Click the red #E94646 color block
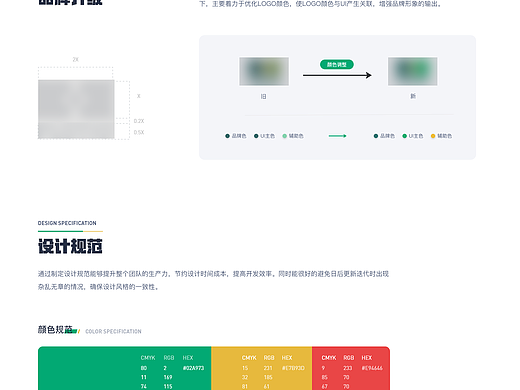 tap(351, 368)
